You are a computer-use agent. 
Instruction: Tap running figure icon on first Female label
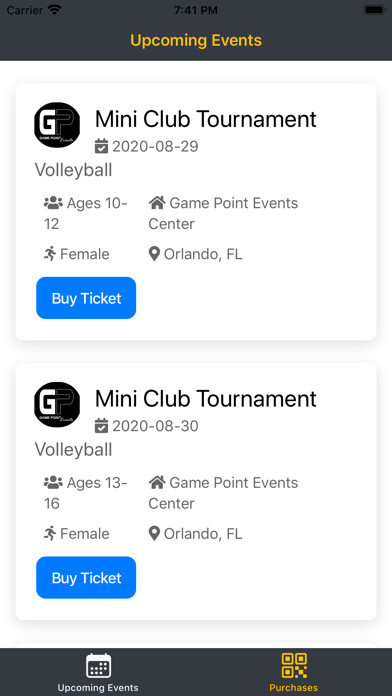click(x=50, y=254)
